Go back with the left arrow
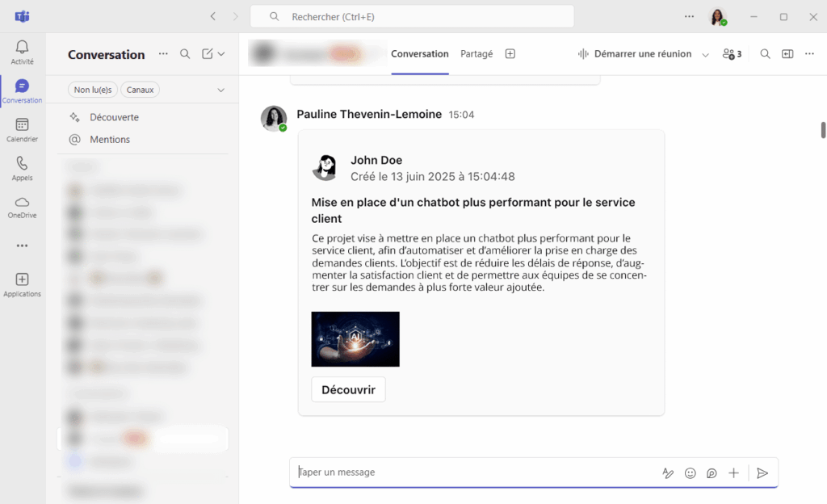 tap(213, 16)
